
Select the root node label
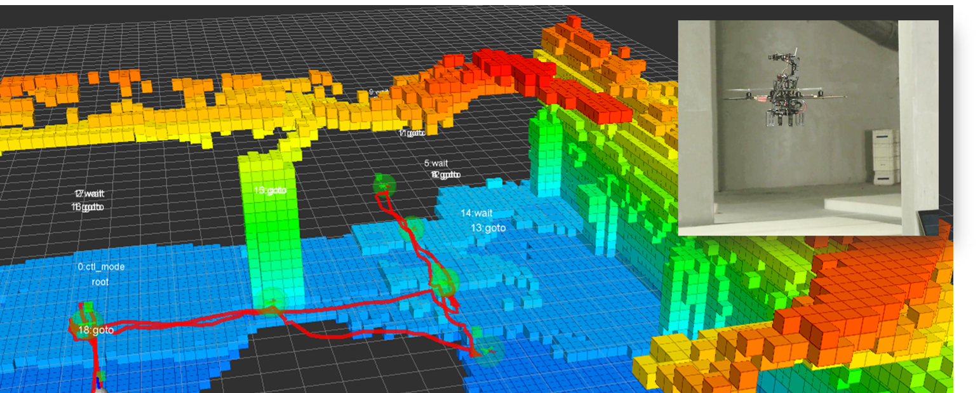click(100, 282)
